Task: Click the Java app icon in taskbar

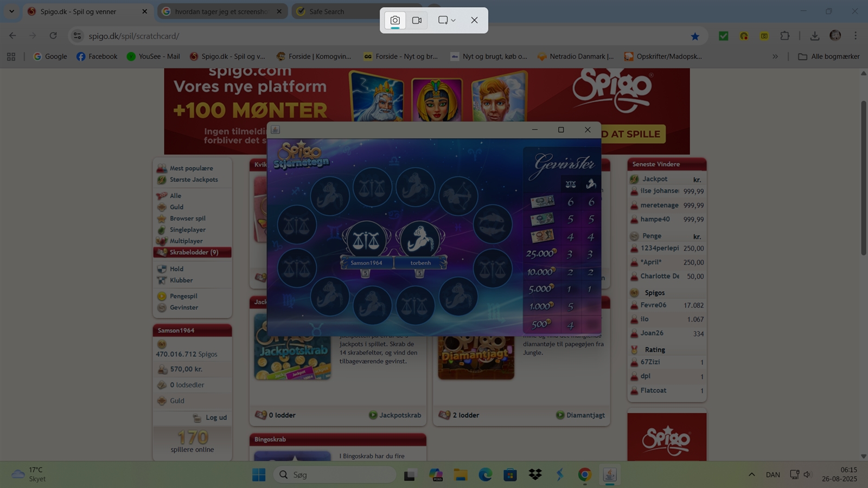Action: pos(609,474)
